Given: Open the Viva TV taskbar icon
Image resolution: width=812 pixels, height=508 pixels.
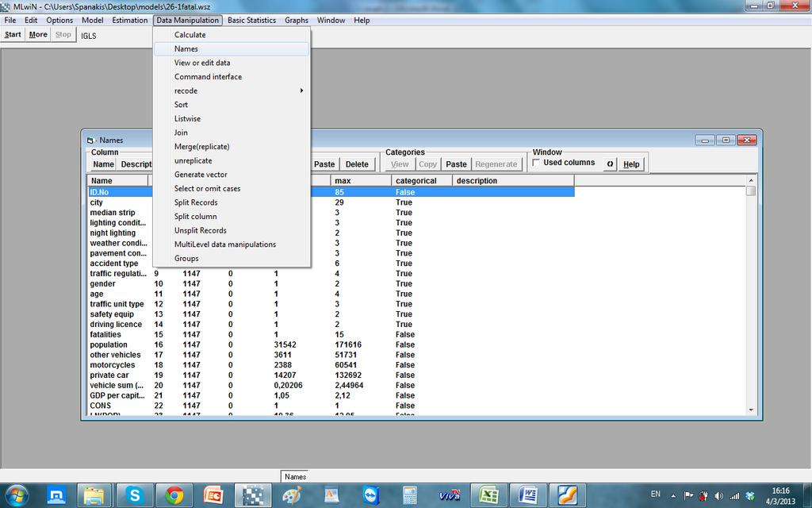Looking at the screenshot, I should click(449, 495).
